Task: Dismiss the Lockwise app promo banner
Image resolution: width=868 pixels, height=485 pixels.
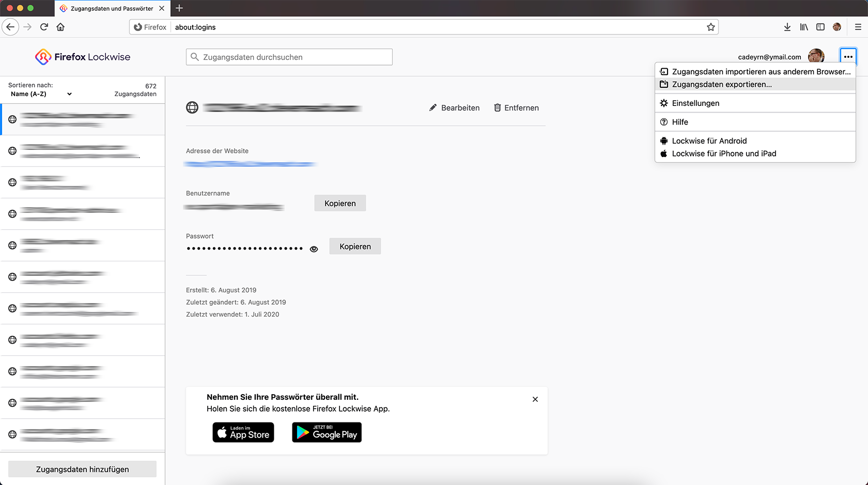Action: (535, 399)
